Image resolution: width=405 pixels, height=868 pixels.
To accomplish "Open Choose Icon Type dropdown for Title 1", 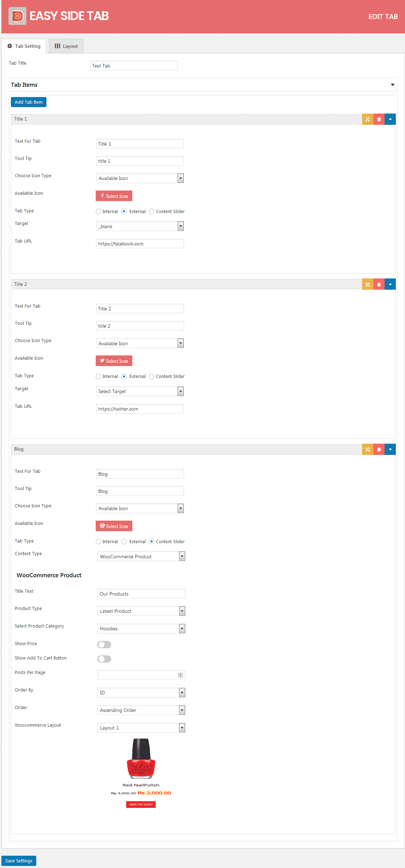I will (x=140, y=178).
